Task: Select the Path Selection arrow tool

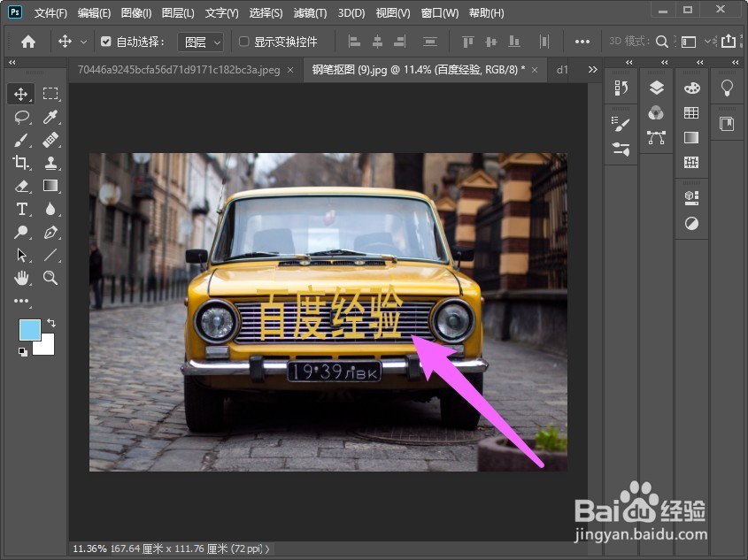Action: pos(21,255)
